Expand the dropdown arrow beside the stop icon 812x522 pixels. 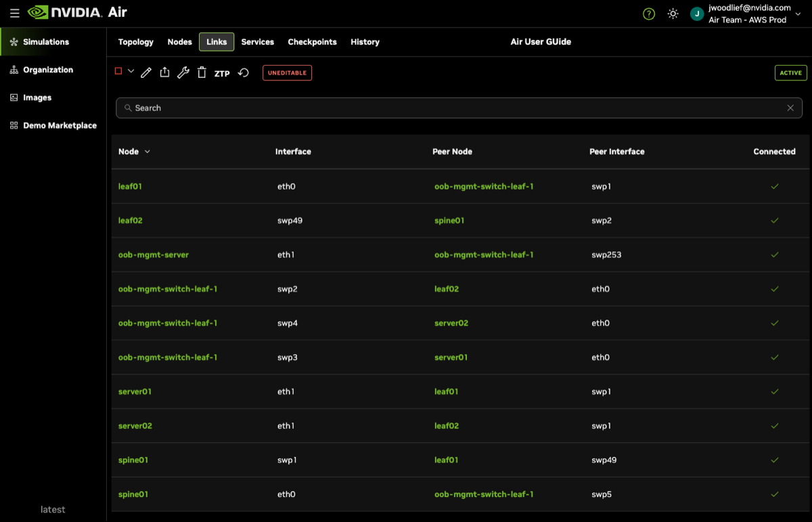[x=131, y=71]
